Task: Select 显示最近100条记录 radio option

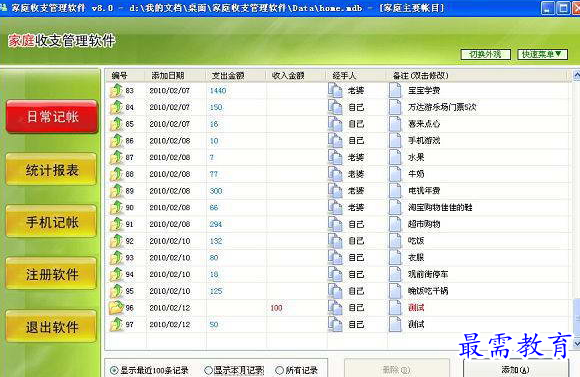Action: [114, 370]
